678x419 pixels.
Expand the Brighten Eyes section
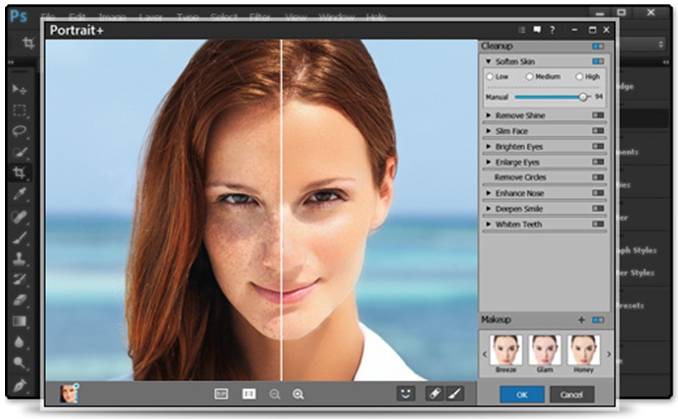click(x=489, y=146)
